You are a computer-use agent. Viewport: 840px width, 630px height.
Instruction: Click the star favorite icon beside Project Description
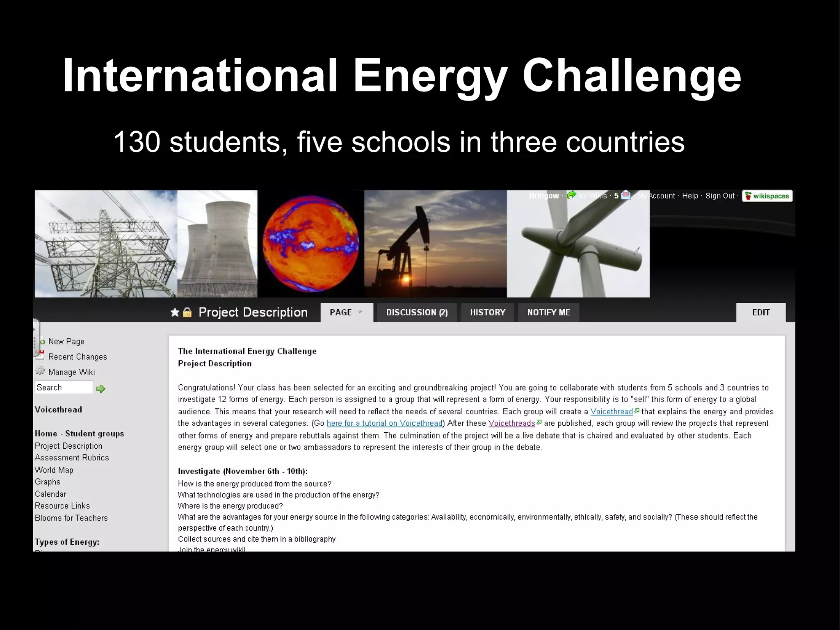tap(175, 313)
